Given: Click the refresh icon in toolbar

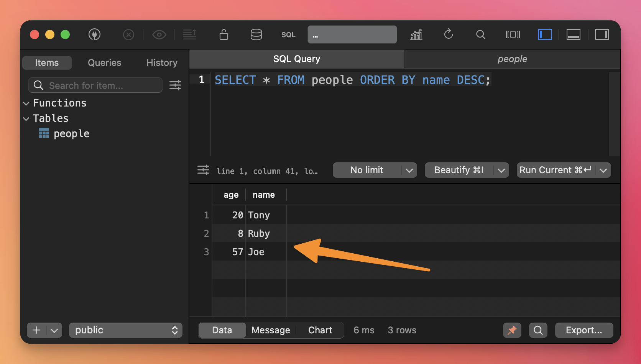Looking at the screenshot, I should pos(449,35).
